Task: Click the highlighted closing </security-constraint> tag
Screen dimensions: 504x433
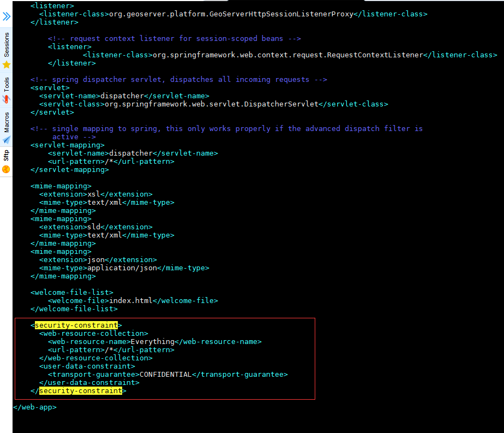Action: [x=79, y=391]
